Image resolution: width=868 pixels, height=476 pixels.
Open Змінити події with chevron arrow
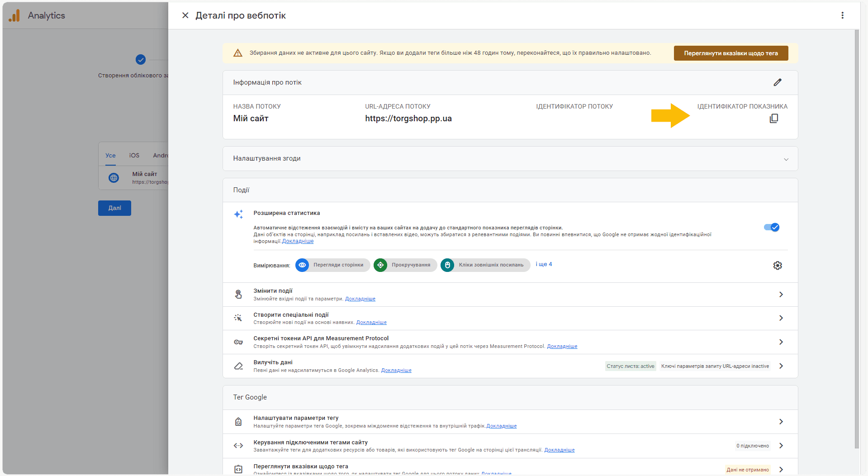pos(781,295)
